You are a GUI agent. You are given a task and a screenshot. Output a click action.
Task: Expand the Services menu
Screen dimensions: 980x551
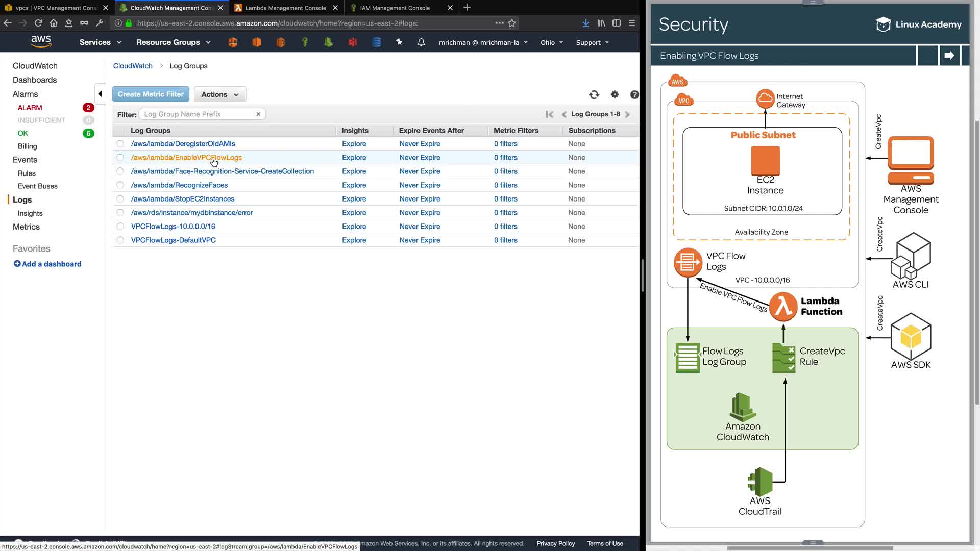point(100,42)
